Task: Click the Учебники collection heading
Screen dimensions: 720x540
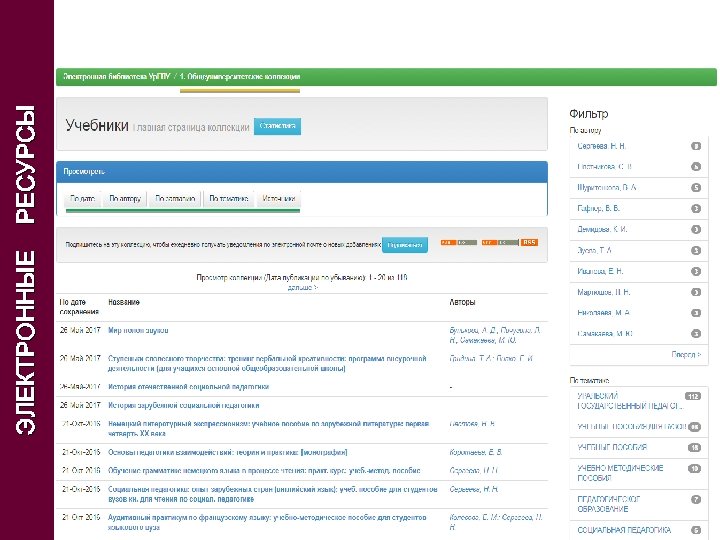Action: [97, 125]
